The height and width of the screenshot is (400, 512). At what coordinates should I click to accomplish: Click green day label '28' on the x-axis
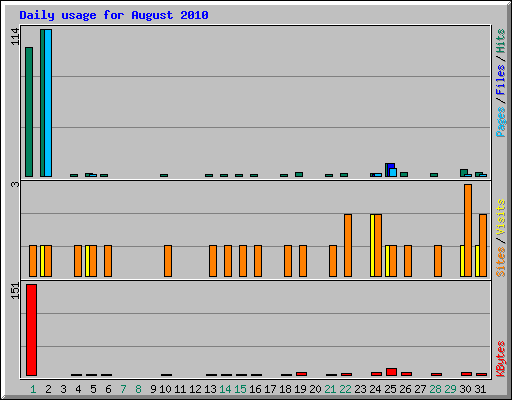click(x=435, y=389)
